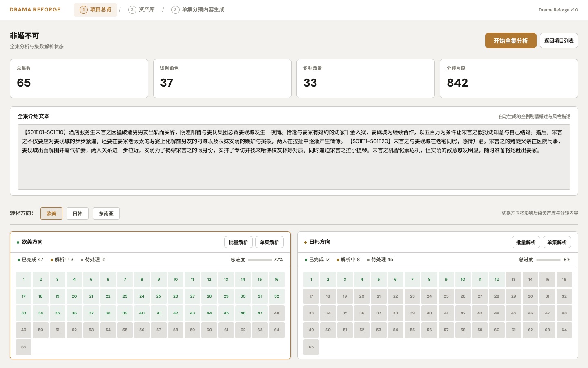The width and height of the screenshot is (588, 368).
Task: Select pending episode 48 in 欧美方向 grid
Action: tap(277, 313)
